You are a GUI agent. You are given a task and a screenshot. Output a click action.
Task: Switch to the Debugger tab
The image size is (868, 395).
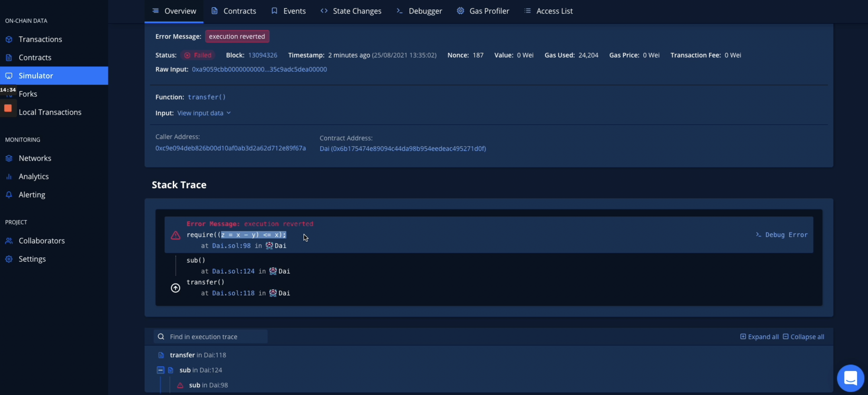[x=419, y=11]
